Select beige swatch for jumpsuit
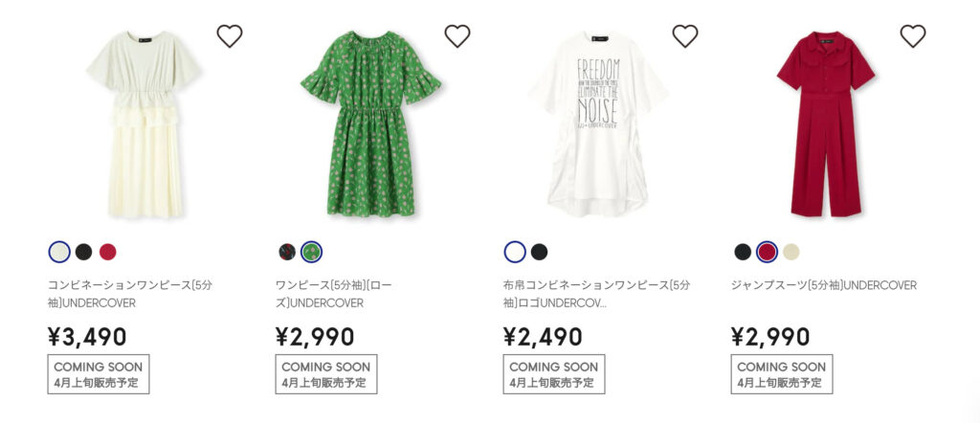 coord(791,252)
